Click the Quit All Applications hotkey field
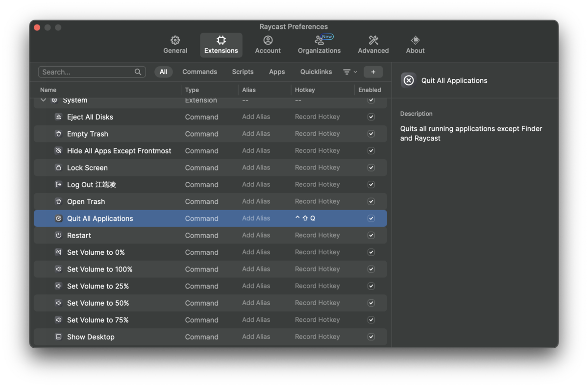Viewport: 588px width, 387px height. click(305, 218)
